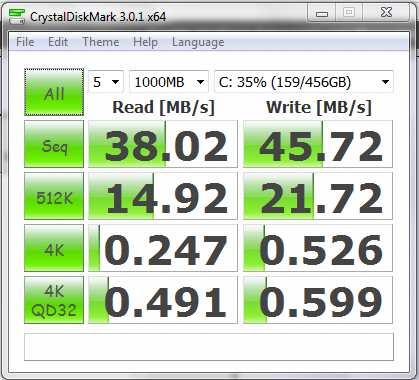Select the Seq write result 45.72
Image resolution: width=419 pixels, height=380 pixels.
pyautogui.click(x=318, y=144)
